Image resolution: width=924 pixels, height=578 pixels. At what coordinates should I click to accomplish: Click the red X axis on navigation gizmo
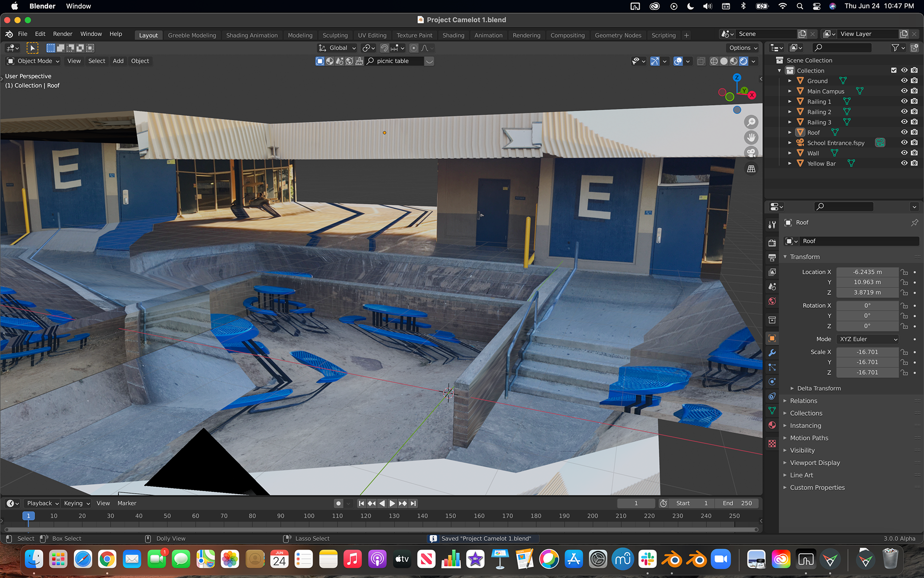pos(752,95)
